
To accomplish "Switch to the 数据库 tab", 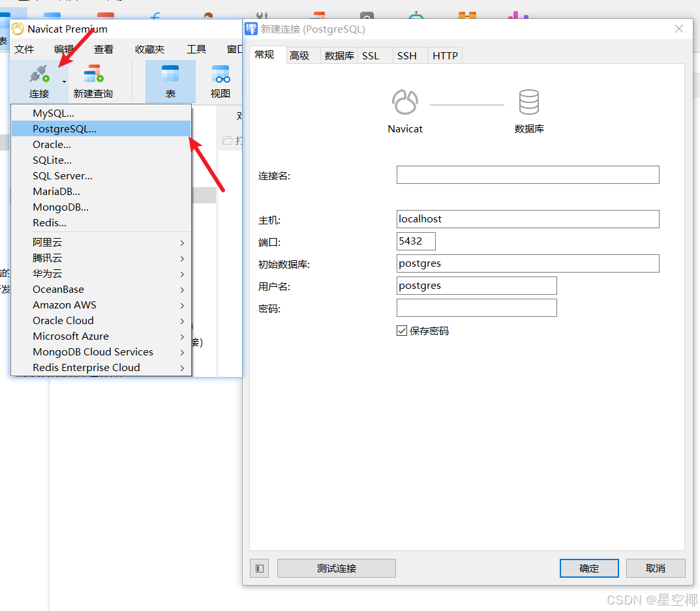I will (x=339, y=55).
